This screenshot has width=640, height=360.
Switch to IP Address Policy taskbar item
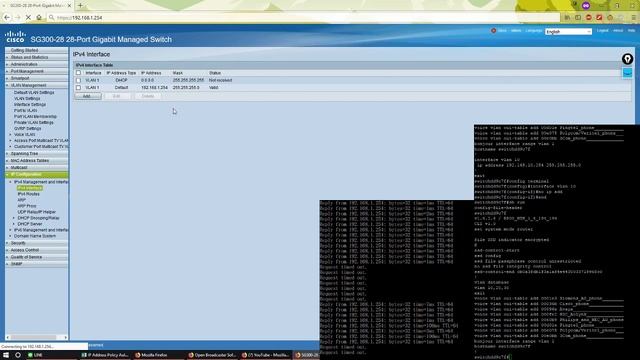pyautogui.click(x=105, y=355)
